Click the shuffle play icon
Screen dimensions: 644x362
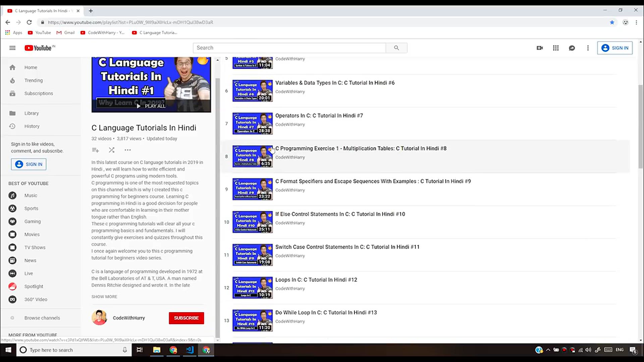(x=112, y=150)
